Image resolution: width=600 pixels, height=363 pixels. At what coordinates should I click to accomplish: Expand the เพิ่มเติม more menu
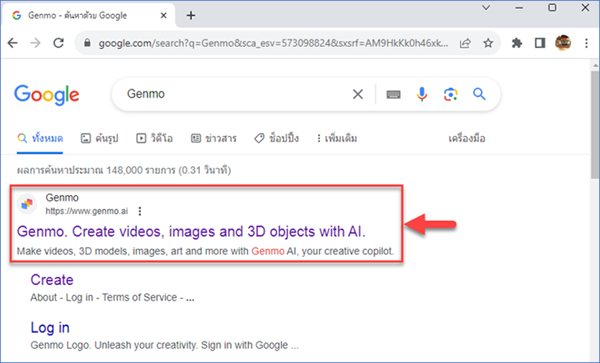click(337, 138)
